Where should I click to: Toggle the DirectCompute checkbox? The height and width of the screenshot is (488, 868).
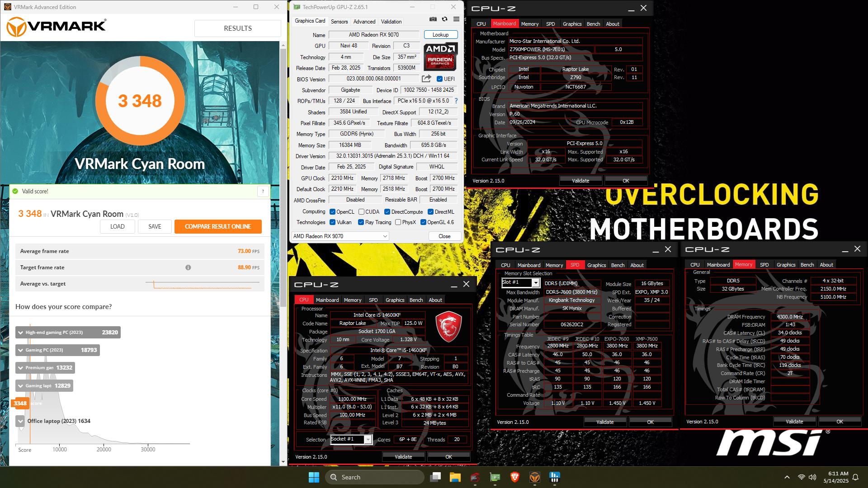pos(387,212)
